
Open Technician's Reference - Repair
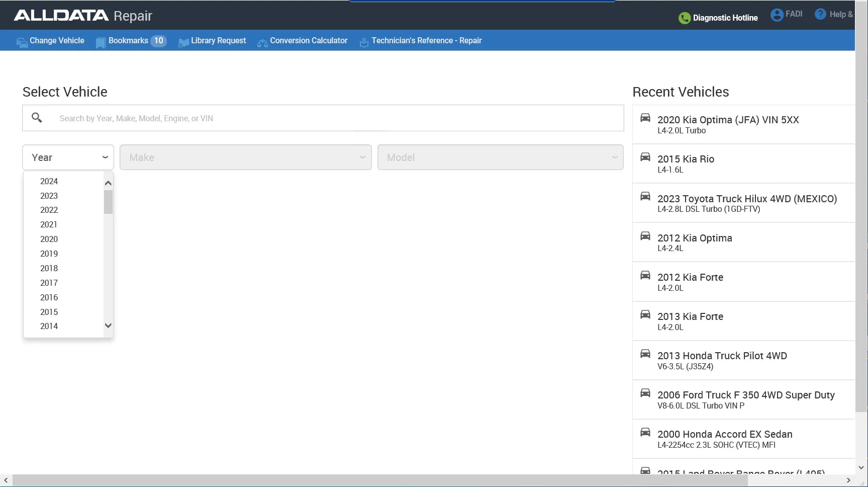(427, 41)
